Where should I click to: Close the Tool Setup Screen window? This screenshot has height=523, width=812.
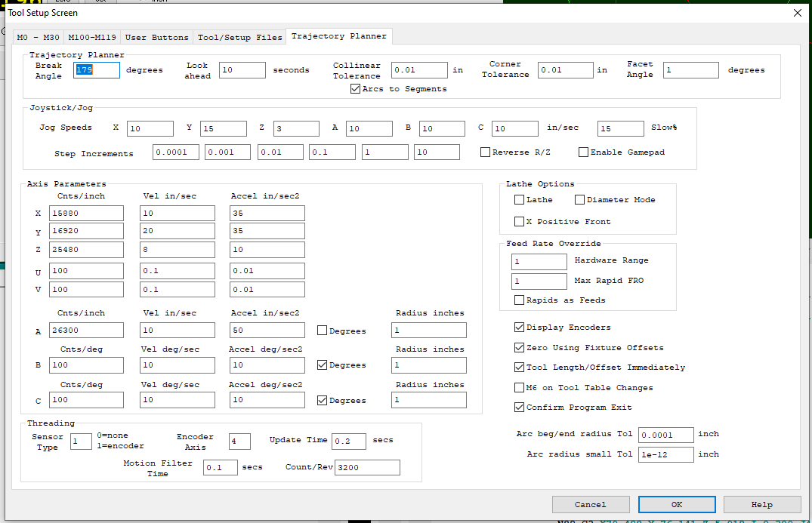click(797, 13)
